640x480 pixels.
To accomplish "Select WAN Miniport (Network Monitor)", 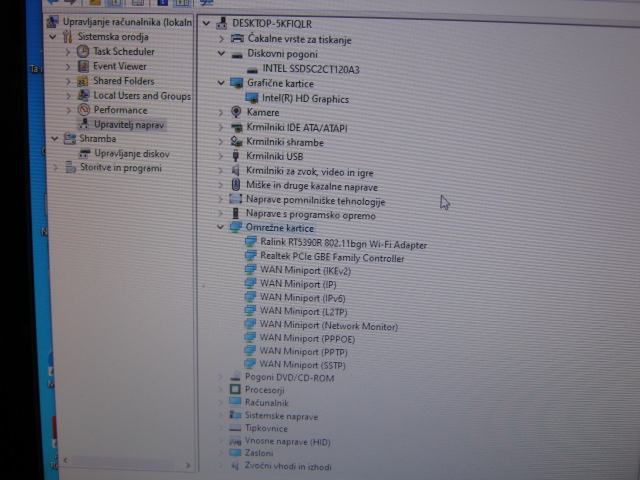I will coord(329,325).
